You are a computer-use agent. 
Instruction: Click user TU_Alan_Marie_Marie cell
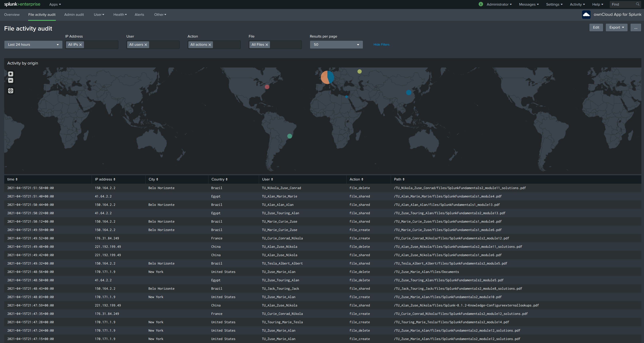click(x=280, y=196)
